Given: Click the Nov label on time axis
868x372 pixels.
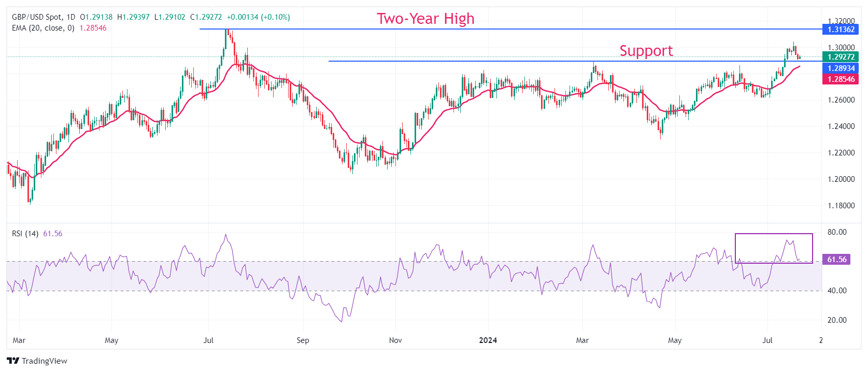Looking at the screenshot, I should pyautogui.click(x=395, y=340).
